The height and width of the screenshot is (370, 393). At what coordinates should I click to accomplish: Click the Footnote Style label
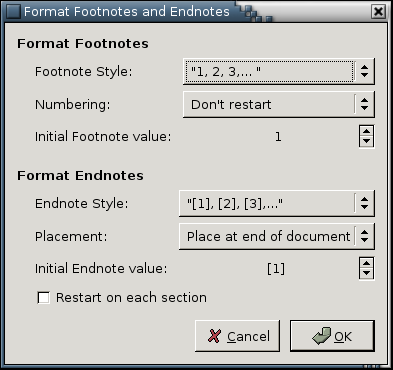pos(84,72)
